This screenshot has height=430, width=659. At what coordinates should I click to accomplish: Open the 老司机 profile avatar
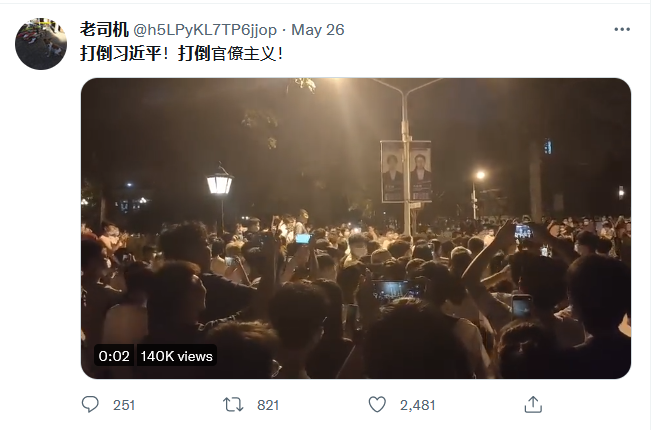click(x=41, y=44)
